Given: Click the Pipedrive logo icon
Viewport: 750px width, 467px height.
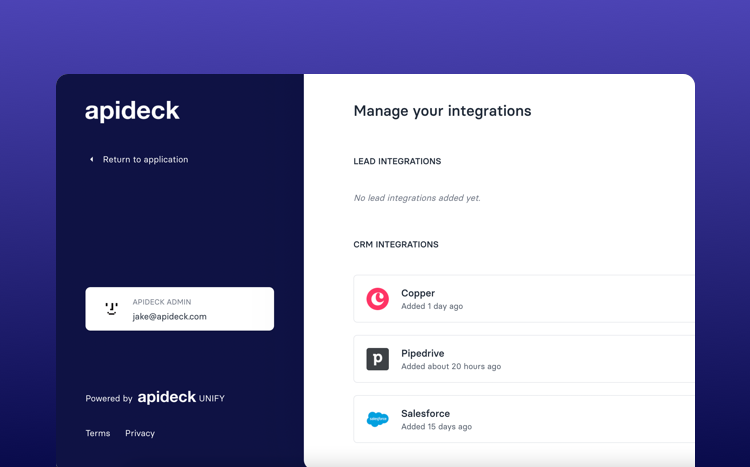Looking at the screenshot, I should click(x=377, y=359).
